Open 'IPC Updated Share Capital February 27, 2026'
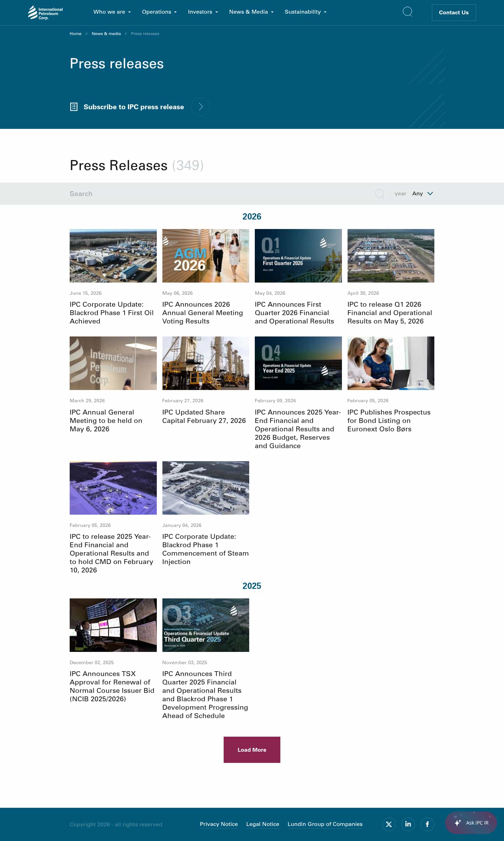The height and width of the screenshot is (841, 504). click(x=204, y=416)
